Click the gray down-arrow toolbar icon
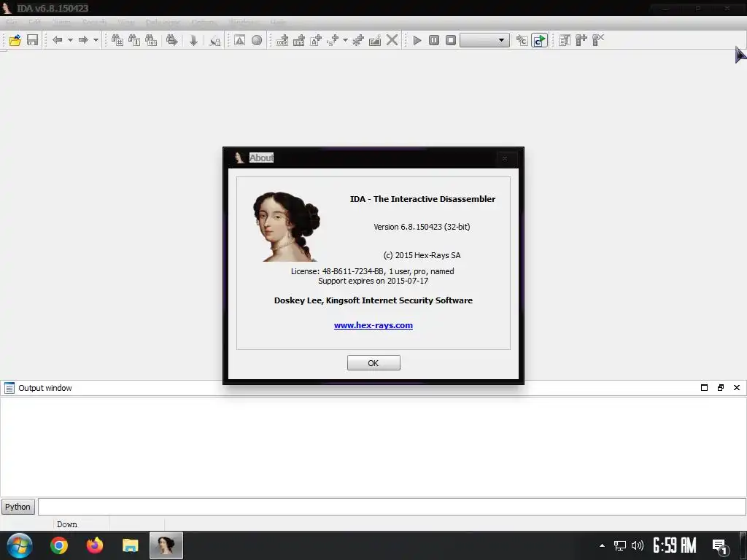747x560 pixels. point(193,40)
